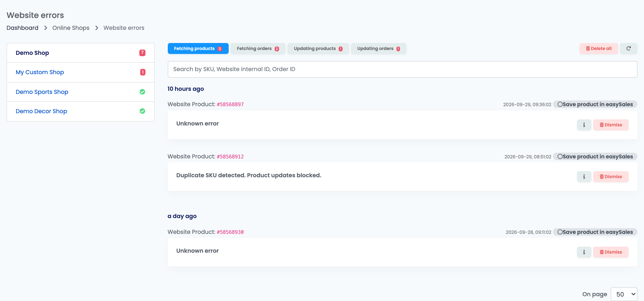Click the red 1 badge on My Custom Shop
644x301 pixels.
pos(143,72)
